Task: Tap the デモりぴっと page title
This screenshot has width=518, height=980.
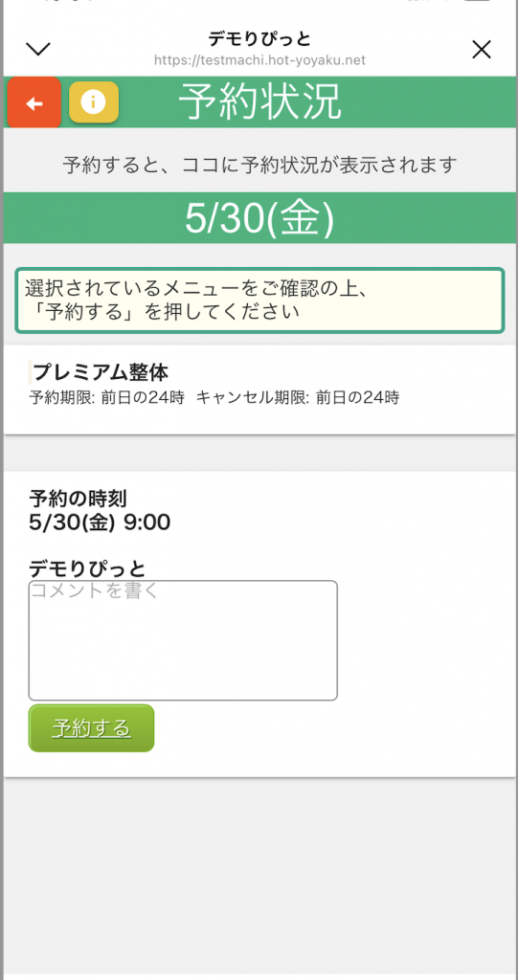Action: (259, 38)
